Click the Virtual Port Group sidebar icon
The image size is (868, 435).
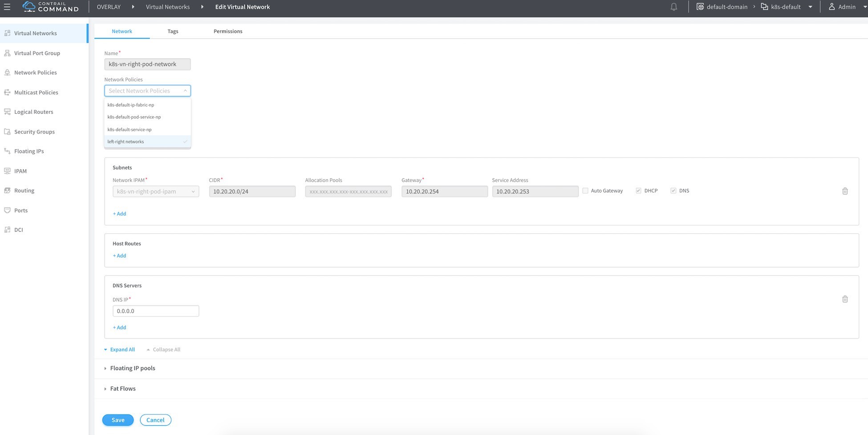[7, 53]
